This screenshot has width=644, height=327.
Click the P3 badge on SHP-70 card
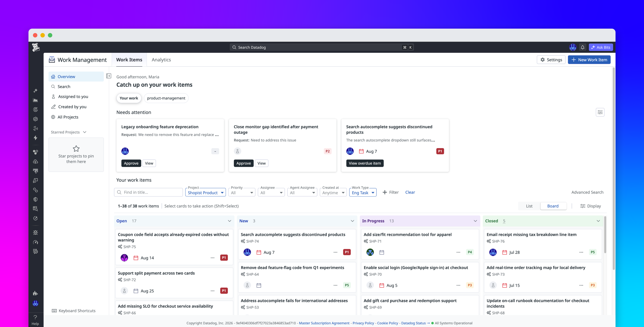click(470, 285)
